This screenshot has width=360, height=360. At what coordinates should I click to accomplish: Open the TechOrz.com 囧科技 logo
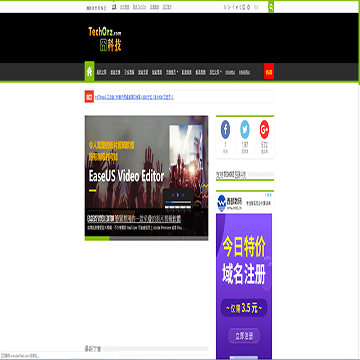[x=105, y=39]
